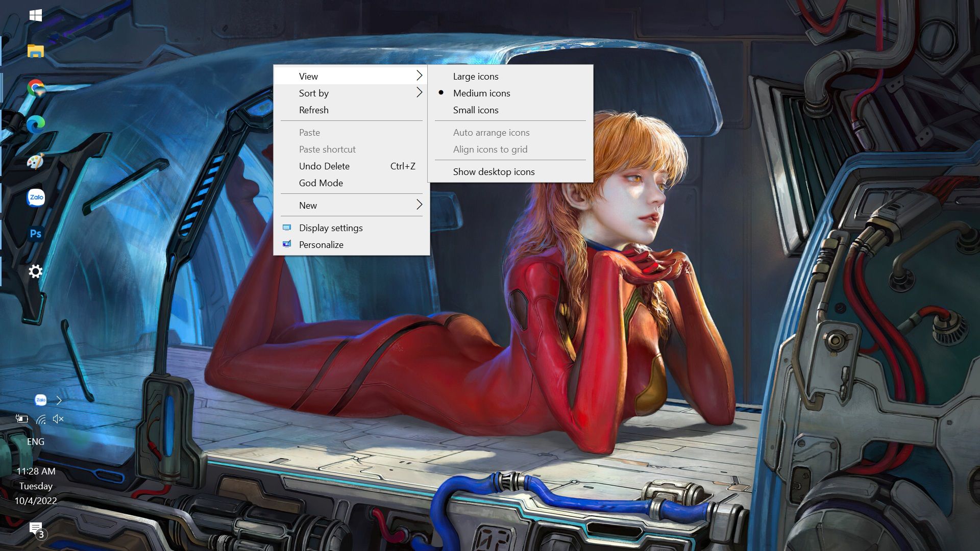Click Refresh in the context menu

coord(352,110)
